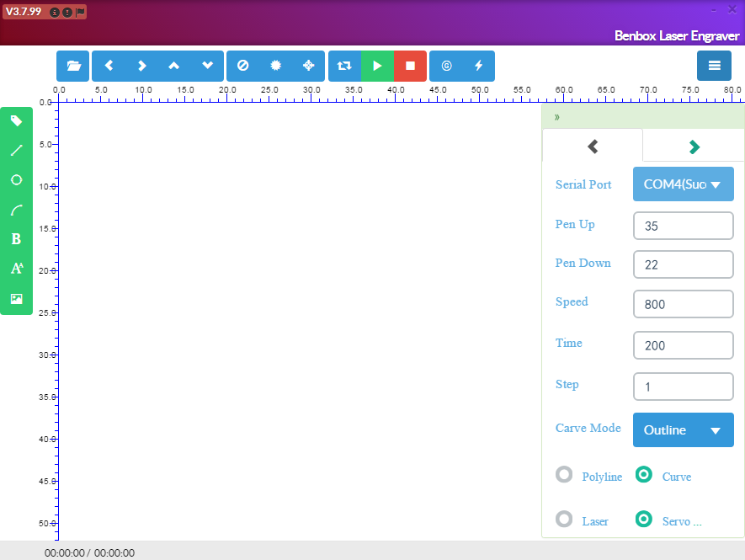Select the arc curve tool
745x560 pixels.
coord(17,210)
